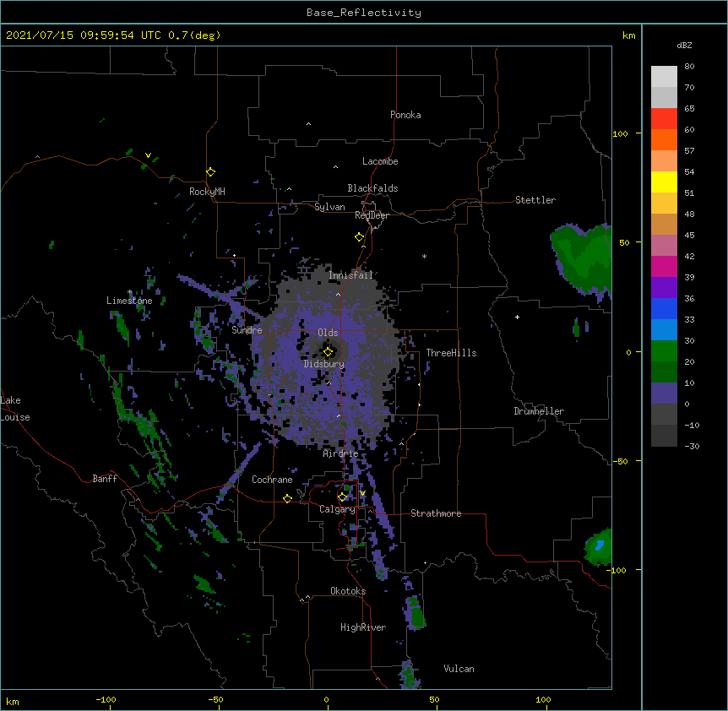This screenshot has height=711, width=728.
Task: Select the magenta 42 dBZ legend swatch
Action: [664, 266]
